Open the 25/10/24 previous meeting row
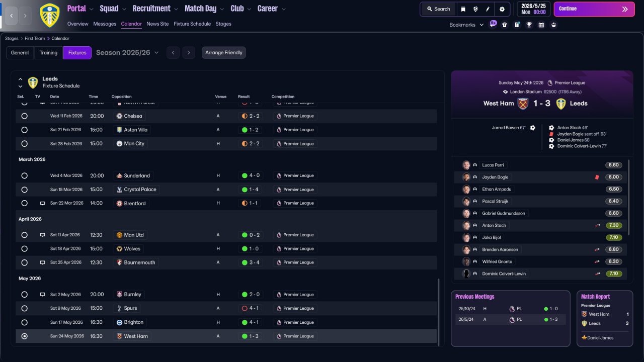The width and height of the screenshot is (644, 362). 510,309
